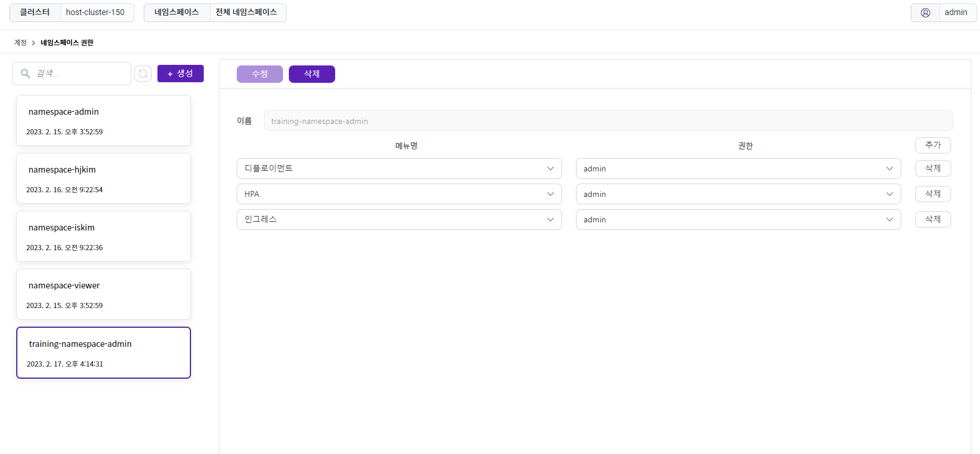This screenshot has height=454, width=980.
Task: Open the 인그레스 menu name dropdown
Action: (x=399, y=219)
